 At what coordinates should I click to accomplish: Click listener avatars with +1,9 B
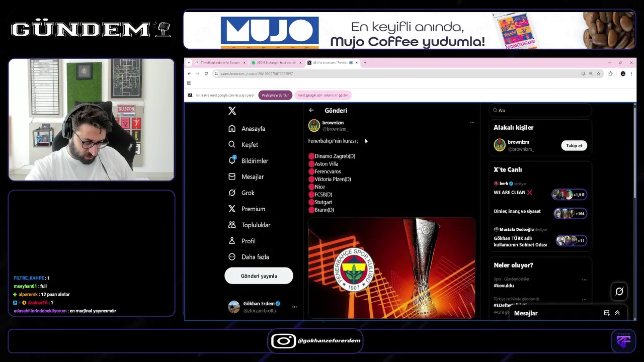[569, 195]
